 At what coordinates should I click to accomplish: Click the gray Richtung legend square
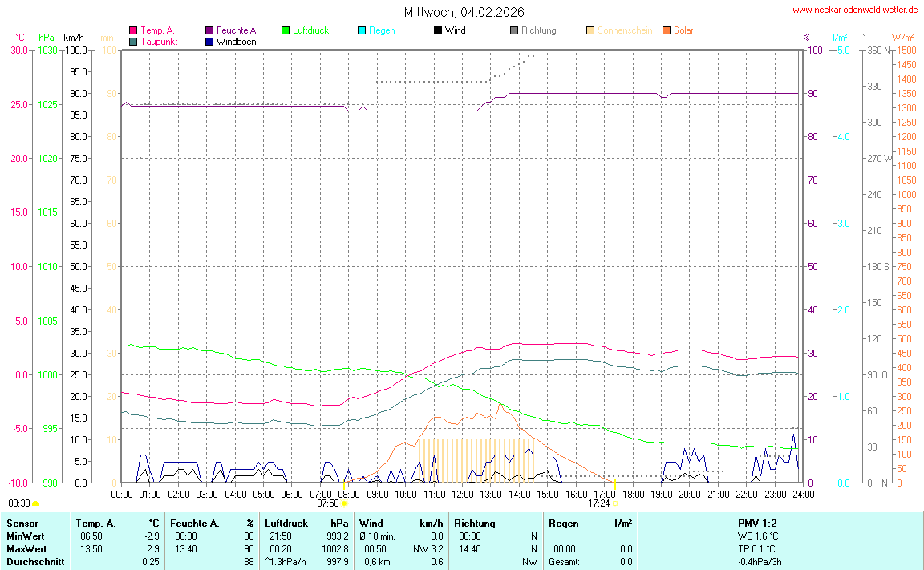(x=513, y=30)
